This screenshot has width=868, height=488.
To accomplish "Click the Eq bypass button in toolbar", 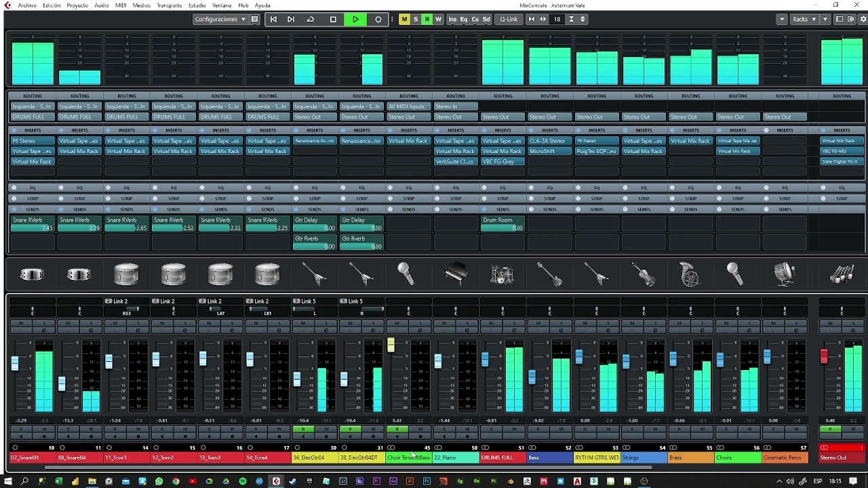I will (x=464, y=19).
